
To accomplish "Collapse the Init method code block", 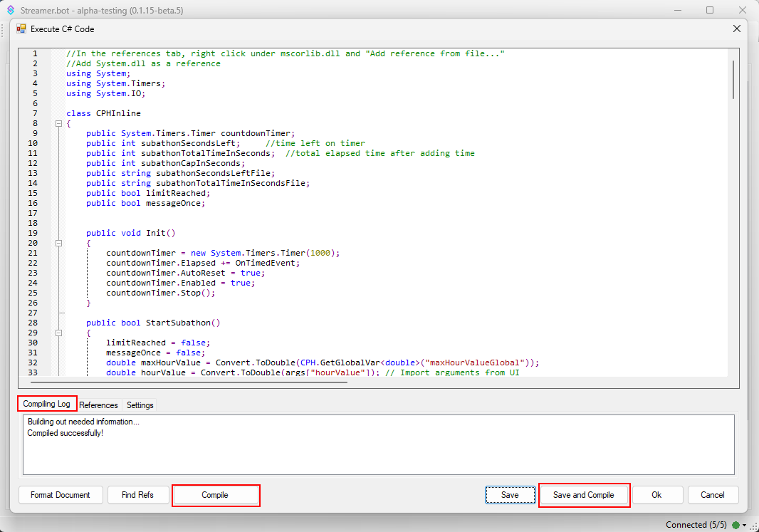I will click(58, 243).
